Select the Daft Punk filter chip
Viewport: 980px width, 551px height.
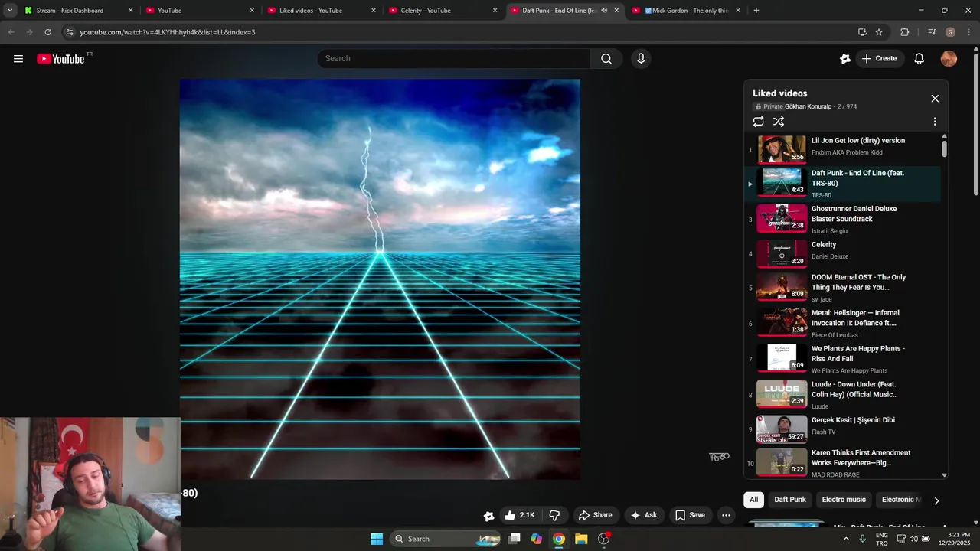point(789,500)
